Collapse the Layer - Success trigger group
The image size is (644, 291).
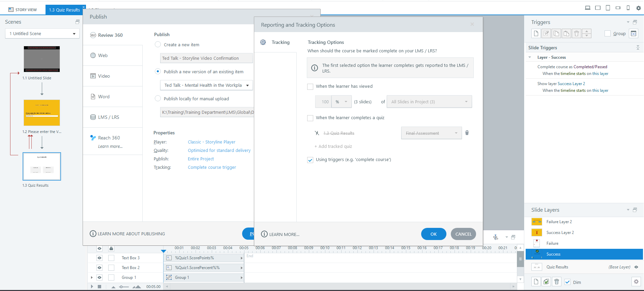[x=530, y=57]
